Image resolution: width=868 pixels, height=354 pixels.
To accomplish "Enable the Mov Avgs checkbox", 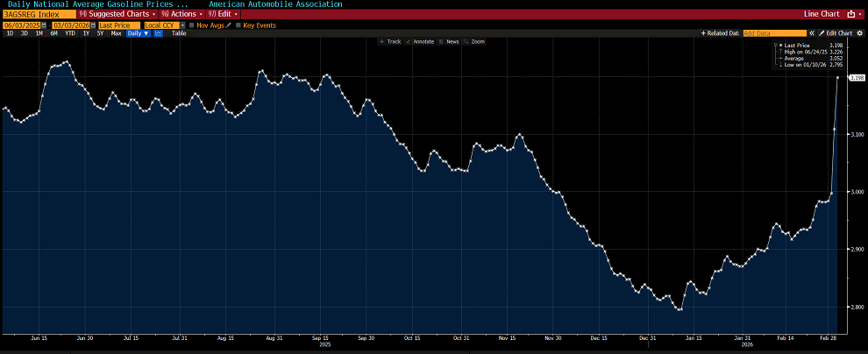I will pos(191,25).
